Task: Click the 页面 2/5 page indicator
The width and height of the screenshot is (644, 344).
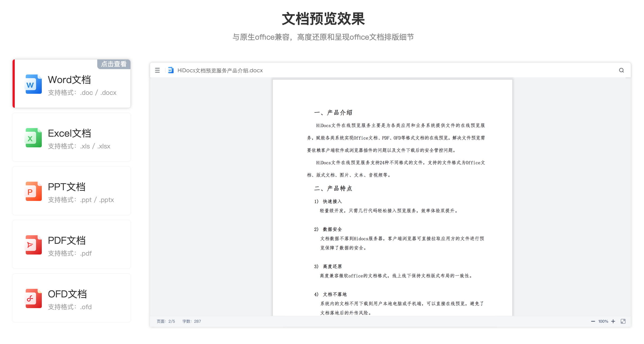Action: coord(166,321)
